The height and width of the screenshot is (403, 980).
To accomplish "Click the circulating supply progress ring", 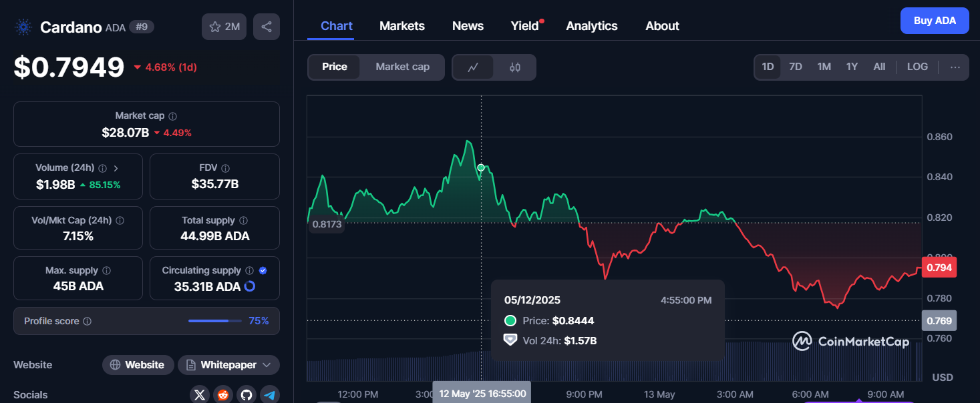I will coord(250,286).
